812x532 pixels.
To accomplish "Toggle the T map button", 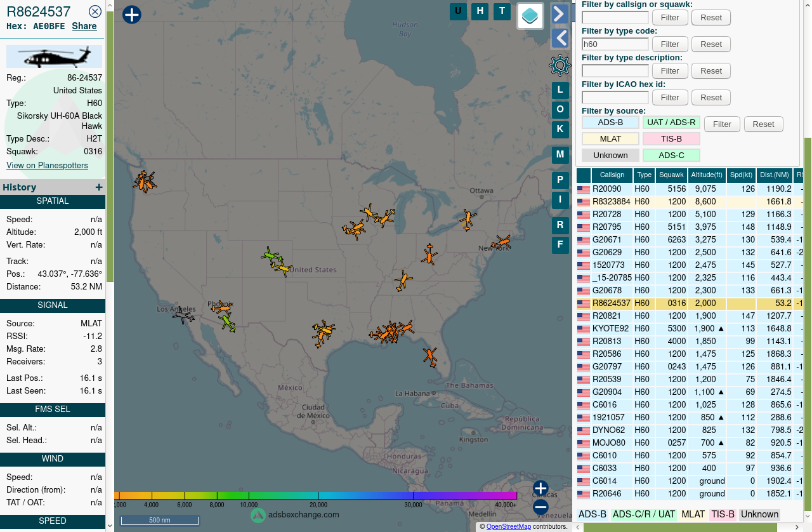I will [x=502, y=11].
